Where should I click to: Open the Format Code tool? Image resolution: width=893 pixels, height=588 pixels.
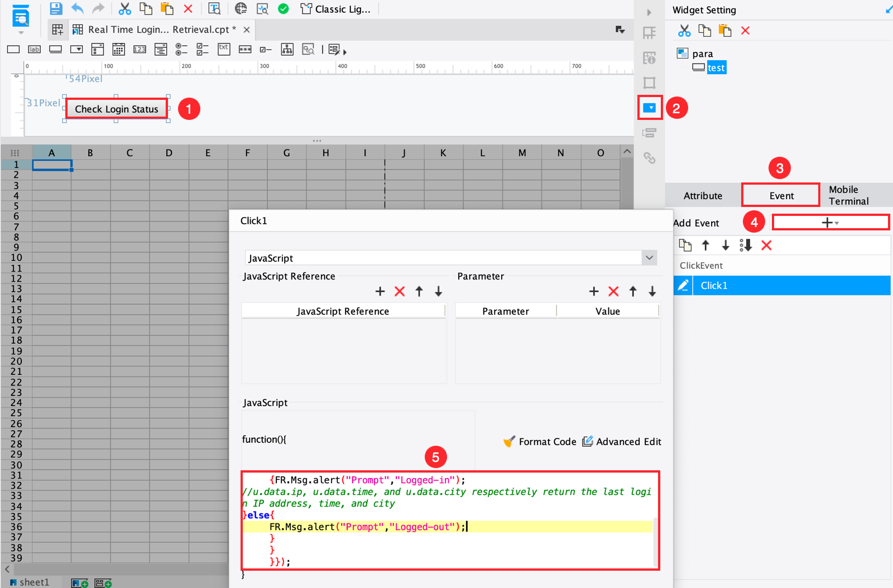[x=546, y=441]
